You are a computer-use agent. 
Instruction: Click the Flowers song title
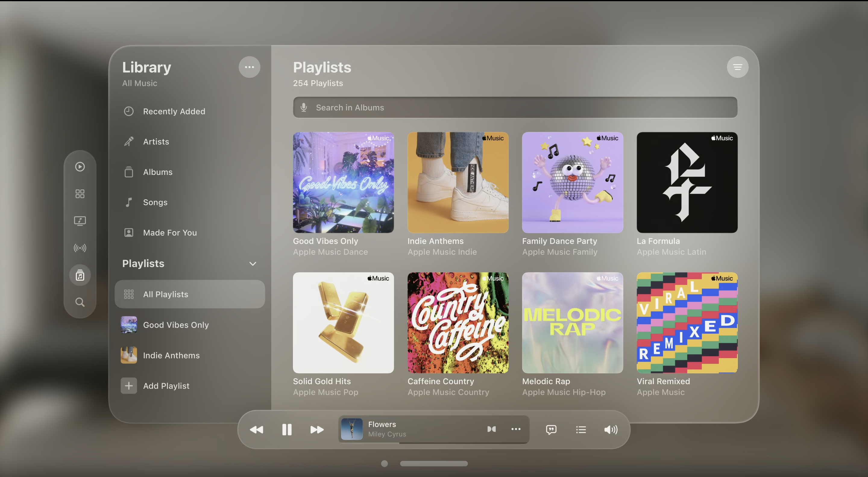382,424
